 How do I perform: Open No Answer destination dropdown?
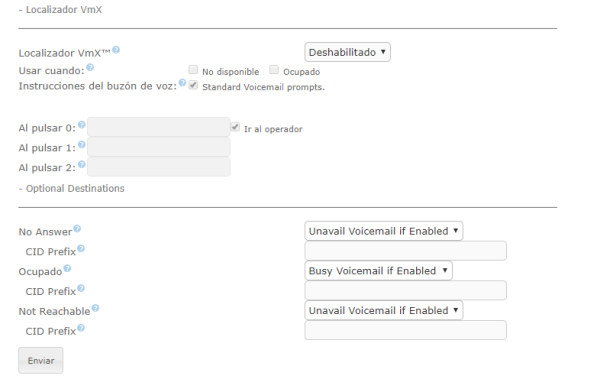point(384,231)
